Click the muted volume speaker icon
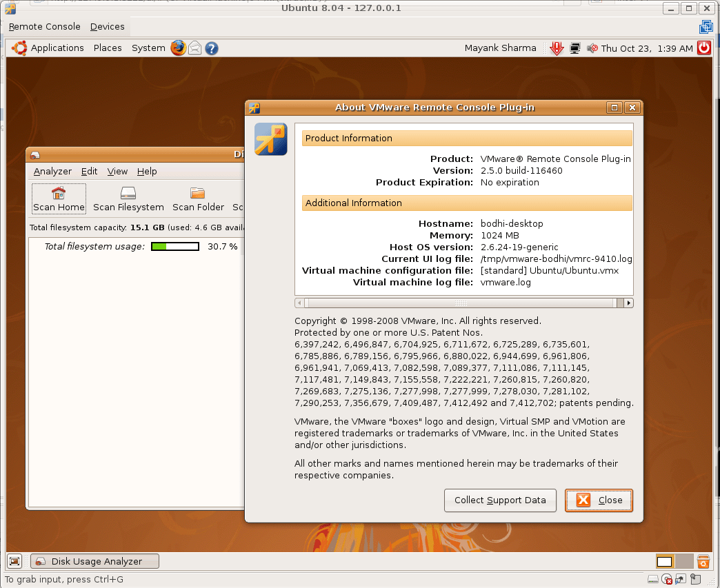 (592, 48)
